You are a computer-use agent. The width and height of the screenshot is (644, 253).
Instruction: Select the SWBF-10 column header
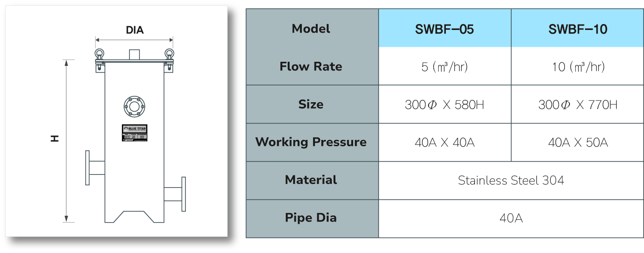click(x=578, y=28)
